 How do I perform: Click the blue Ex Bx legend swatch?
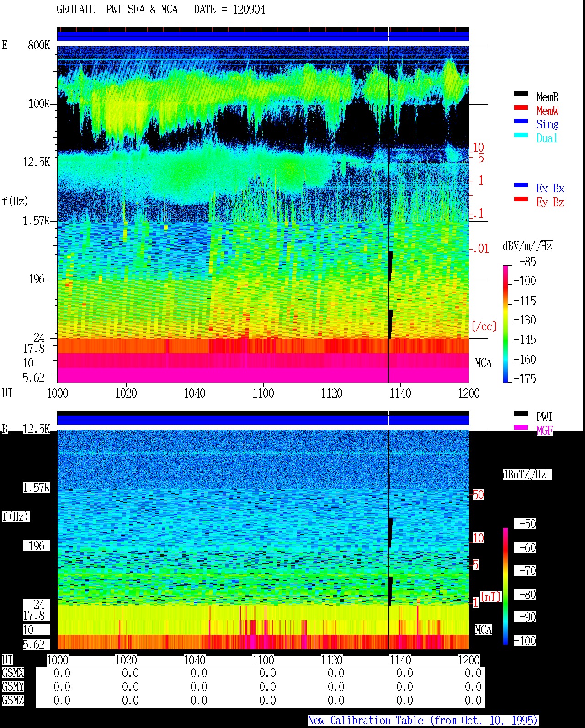coord(521,186)
